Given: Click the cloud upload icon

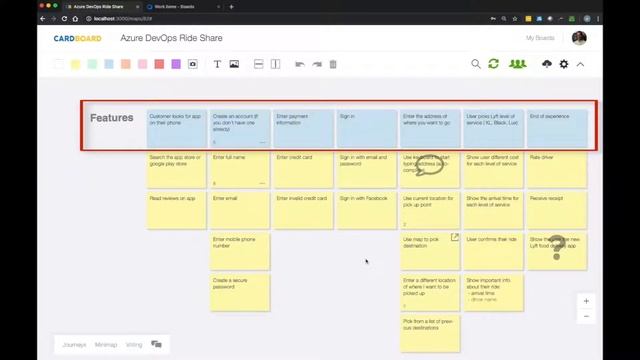Looking at the screenshot, I should [x=547, y=64].
